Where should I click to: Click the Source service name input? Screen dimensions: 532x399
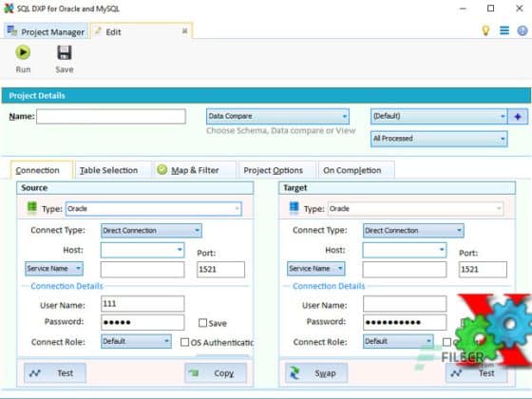pos(142,270)
